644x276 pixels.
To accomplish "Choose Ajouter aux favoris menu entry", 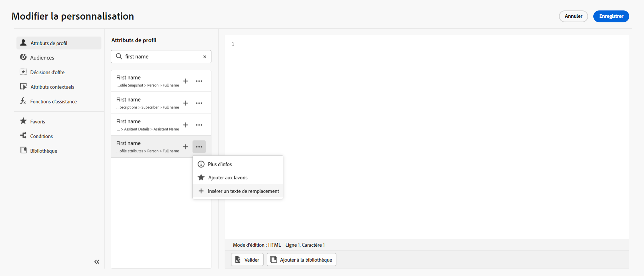I will click(227, 177).
